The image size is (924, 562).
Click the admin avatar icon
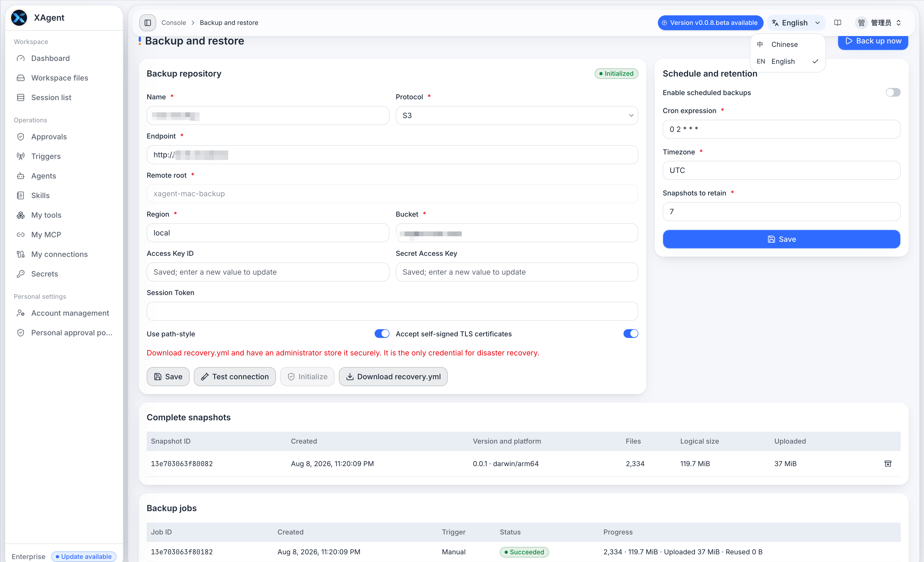tap(861, 23)
